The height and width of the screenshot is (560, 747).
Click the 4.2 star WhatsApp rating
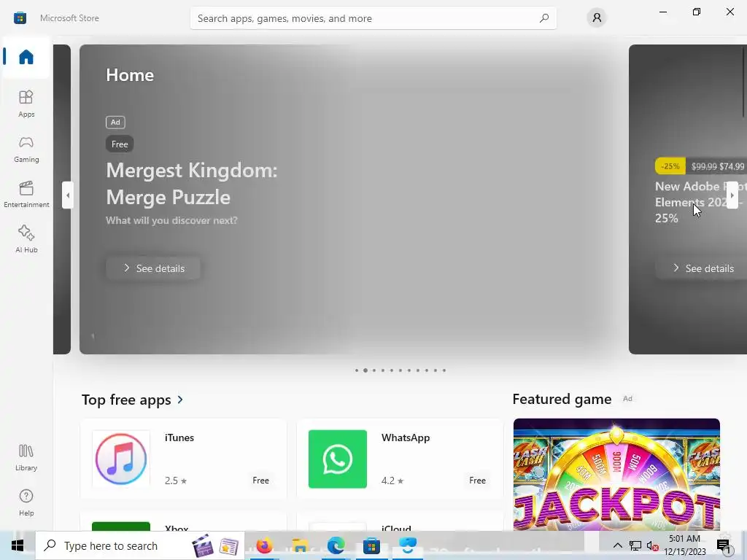(392, 481)
